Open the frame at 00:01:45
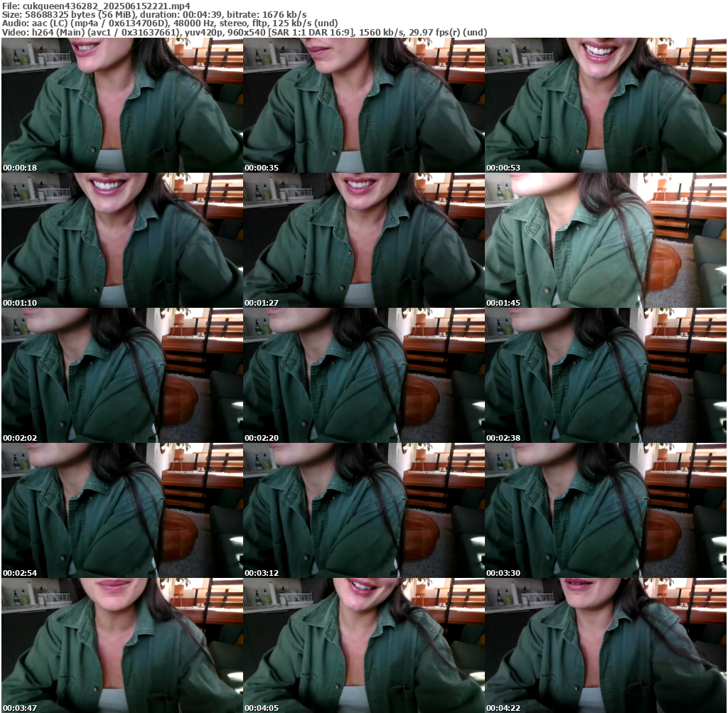The height and width of the screenshot is (713, 728). point(605,240)
